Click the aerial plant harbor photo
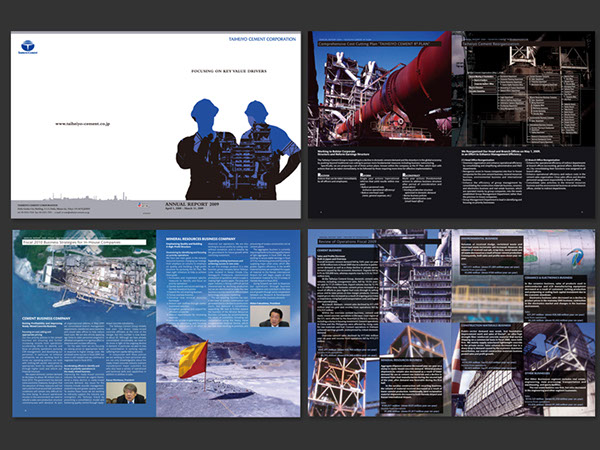The height and width of the screenshot is (450, 600). [85, 280]
